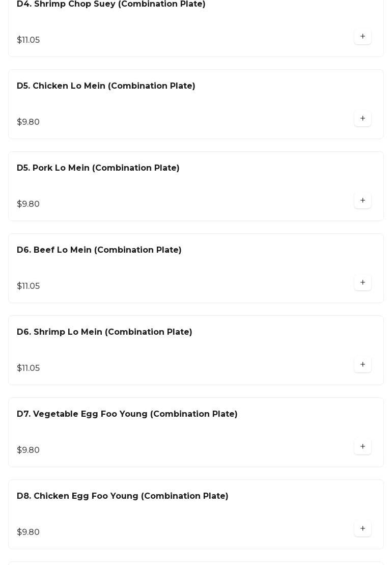View D6 Beef Lo Mein item title
The image size is (392, 565).
tap(99, 250)
